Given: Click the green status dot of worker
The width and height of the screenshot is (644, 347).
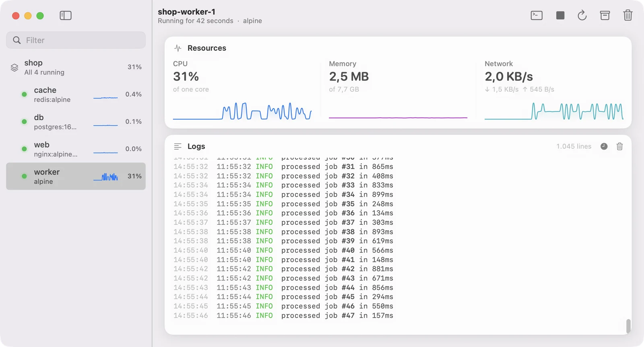Looking at the screenshot, I should (x=24, y=176).
